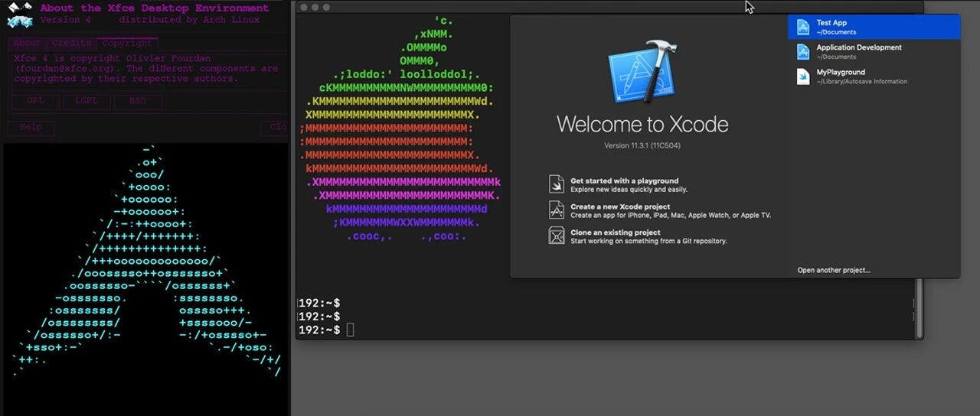Click the terminal window's red close button
The height and width of the screenshot is (416, 980).
click(x=304, y=7)
